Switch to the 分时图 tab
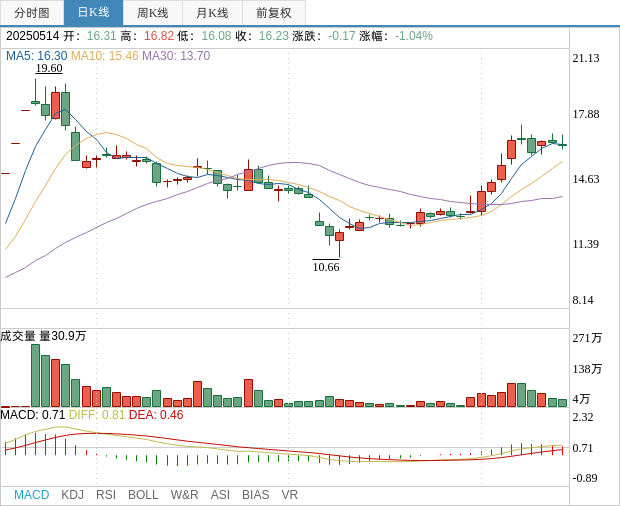 coord(32,13)
